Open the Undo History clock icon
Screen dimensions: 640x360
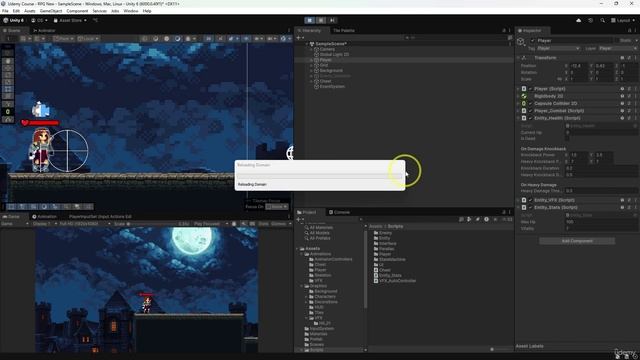point(590,20)
